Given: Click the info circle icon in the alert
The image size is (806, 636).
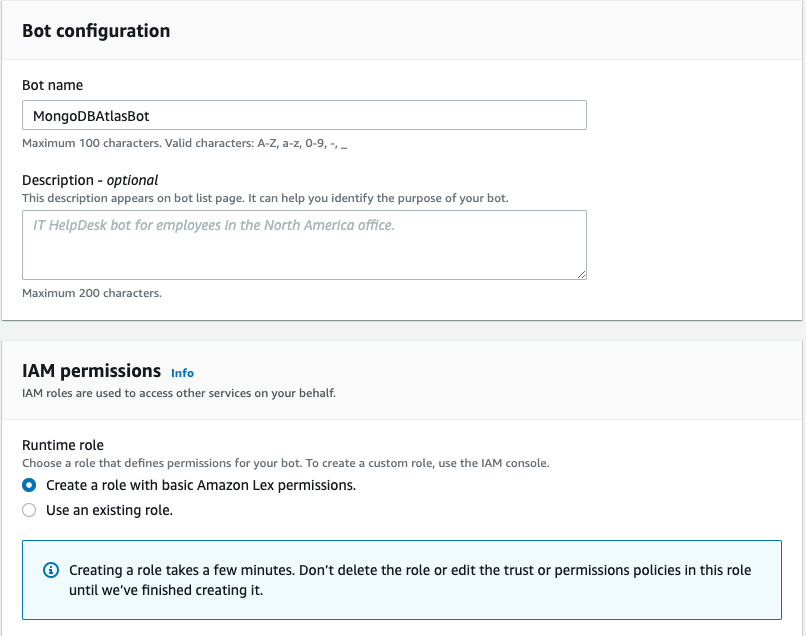Looking at the screenshot, I should (51, 570).
